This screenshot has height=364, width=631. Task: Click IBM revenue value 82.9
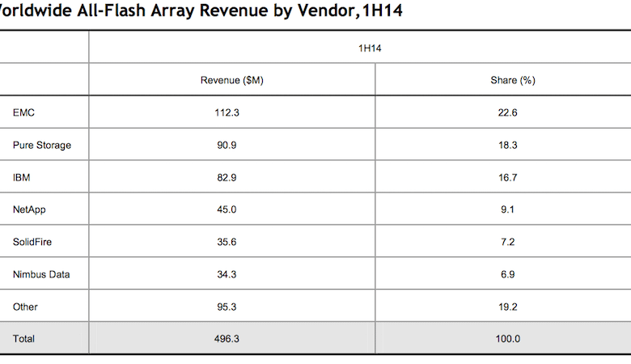pos(227,177)
